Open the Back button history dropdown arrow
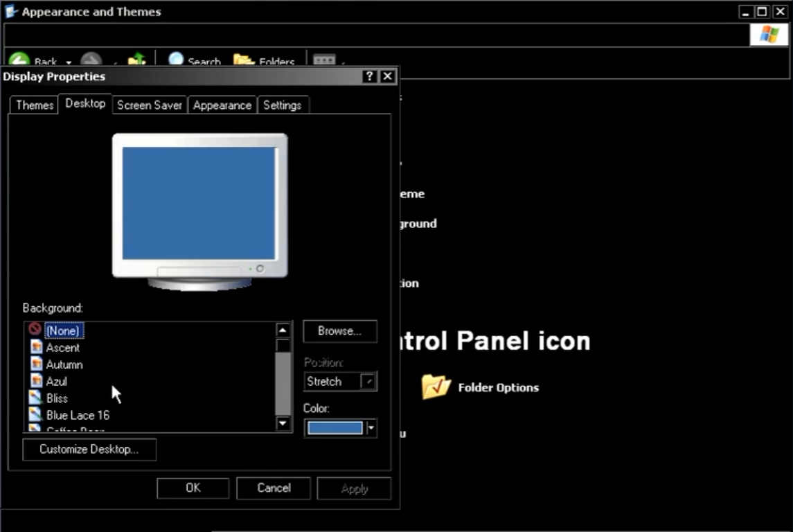 click(x=69, y=62)
